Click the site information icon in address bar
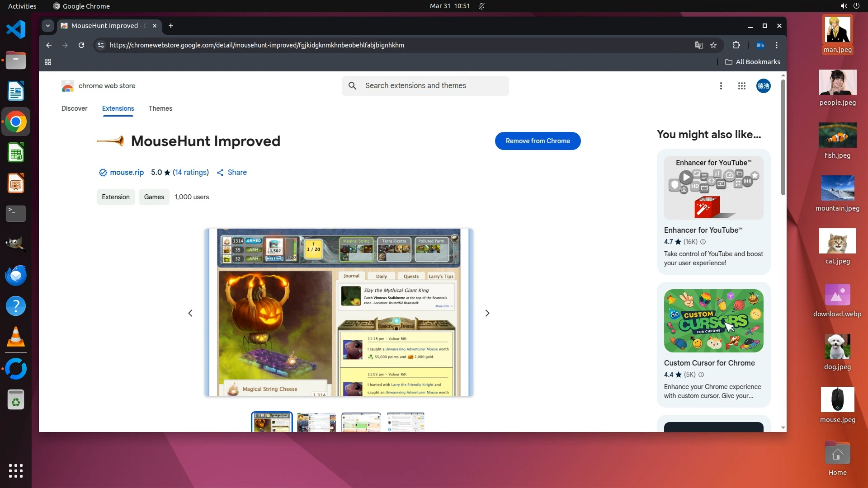 [101, 45]
